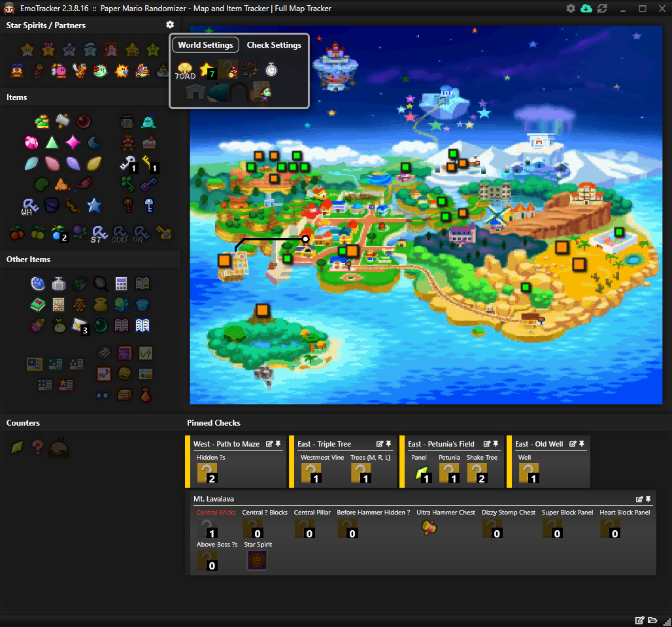This screenshot has height=627, width=672.
Task: Toggle the pink Ruby gem item
Action: 31,143
